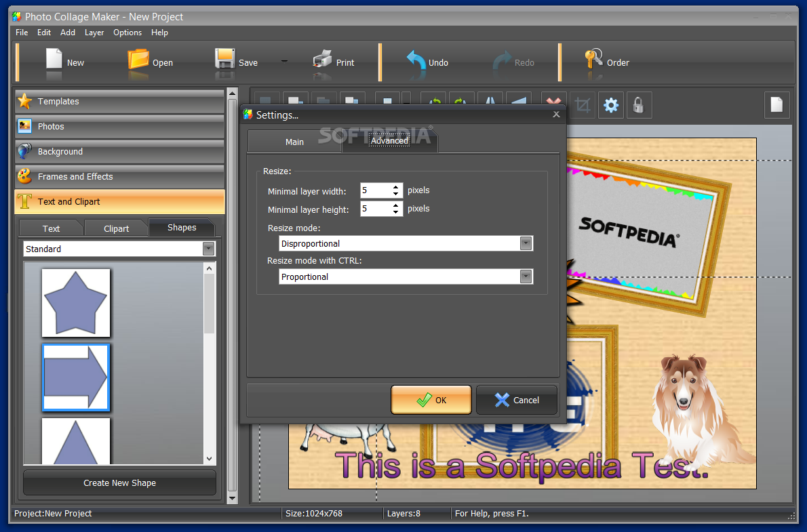Click the Minimal layer height input field
The width and height of the screenshot is (807, 532).
[x=376, y=208]
